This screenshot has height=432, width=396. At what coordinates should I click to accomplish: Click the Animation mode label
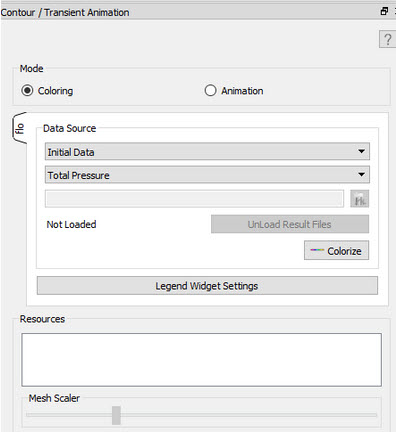click(242, 91)
